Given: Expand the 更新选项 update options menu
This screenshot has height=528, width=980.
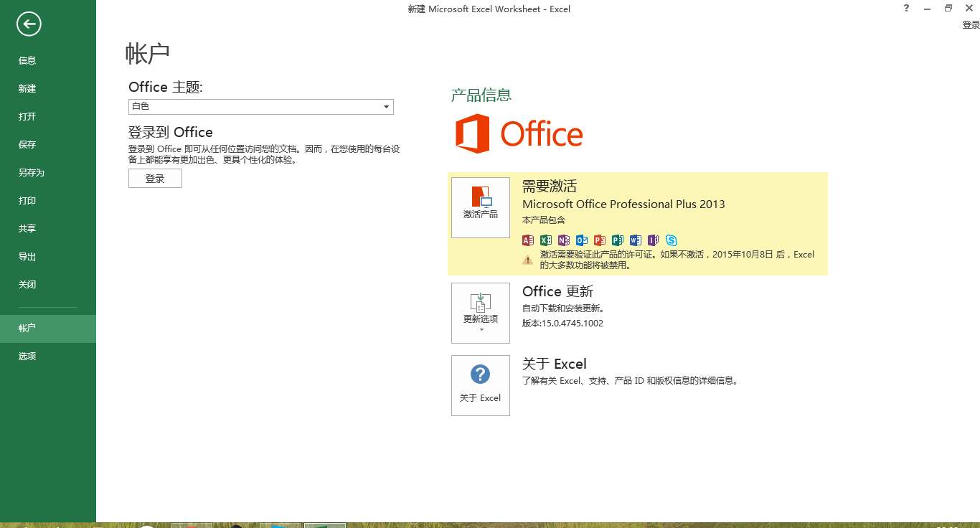Looking at the screenshot, I should pos(481,313).
